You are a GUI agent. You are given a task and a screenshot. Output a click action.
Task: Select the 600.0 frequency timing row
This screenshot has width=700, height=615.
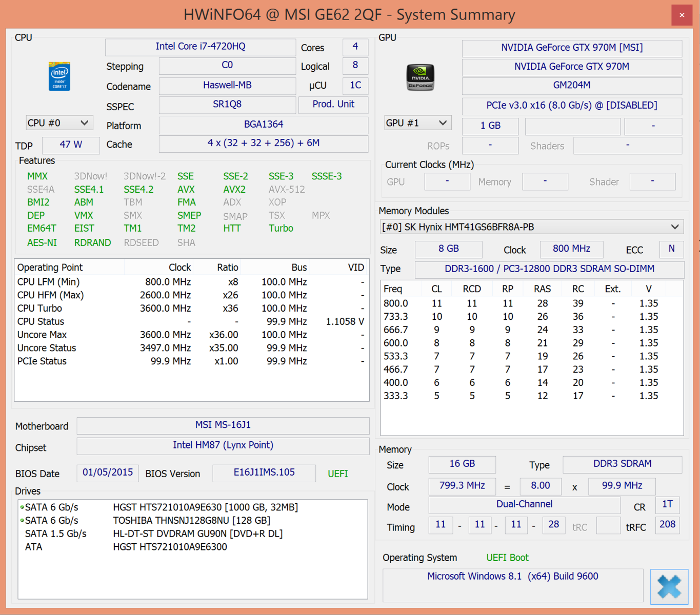tap(532, 343)
